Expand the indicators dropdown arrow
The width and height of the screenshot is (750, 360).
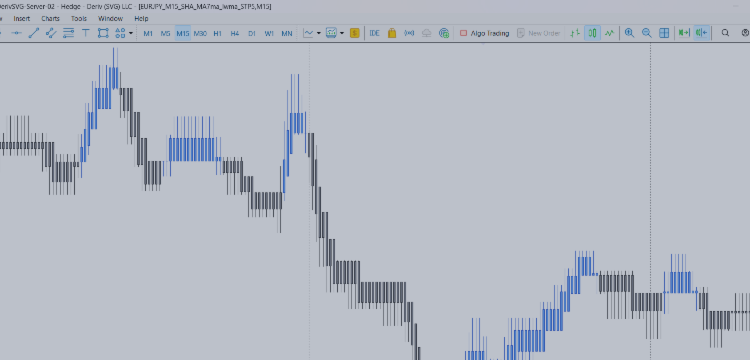[319, 33]
